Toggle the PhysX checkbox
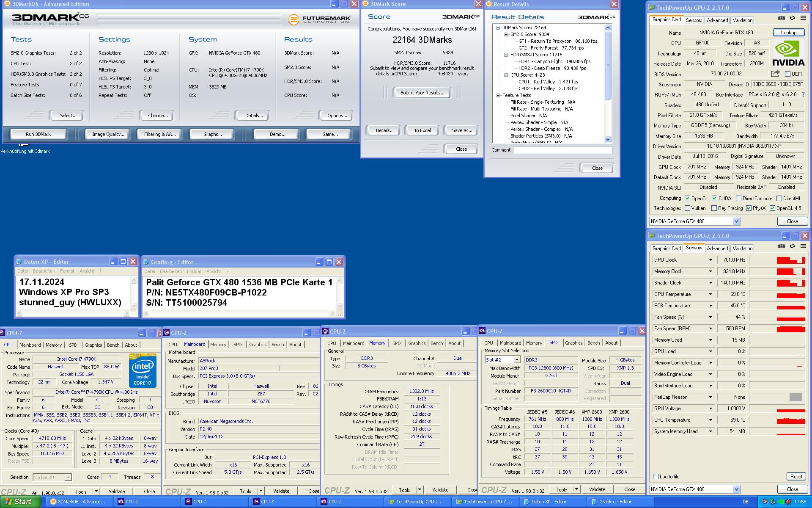The image size is (812, 508). tap(749, 208)
